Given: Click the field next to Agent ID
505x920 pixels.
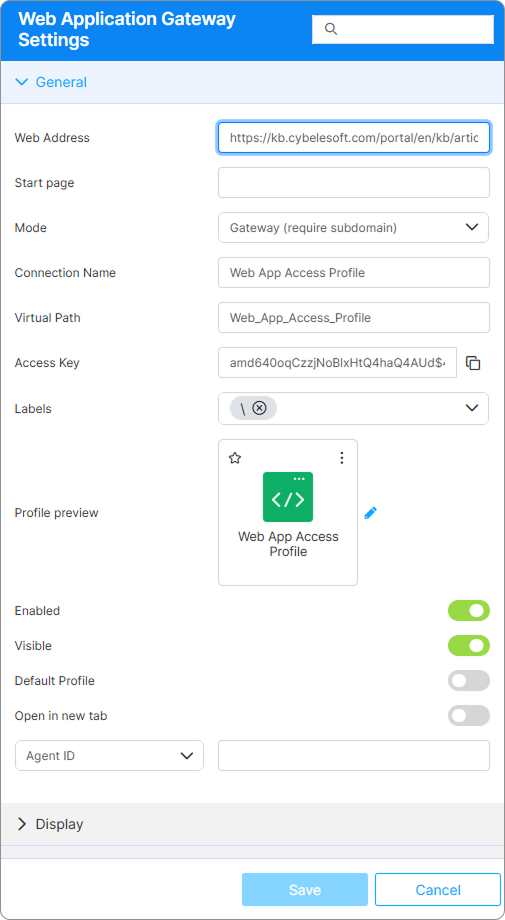Looking at the screenshot, I should [x=354, y=756].
